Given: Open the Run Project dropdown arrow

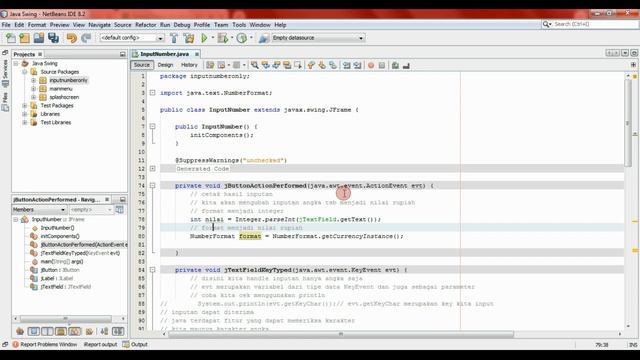Looking at the screenshot, I should click(x=213, y=38).
